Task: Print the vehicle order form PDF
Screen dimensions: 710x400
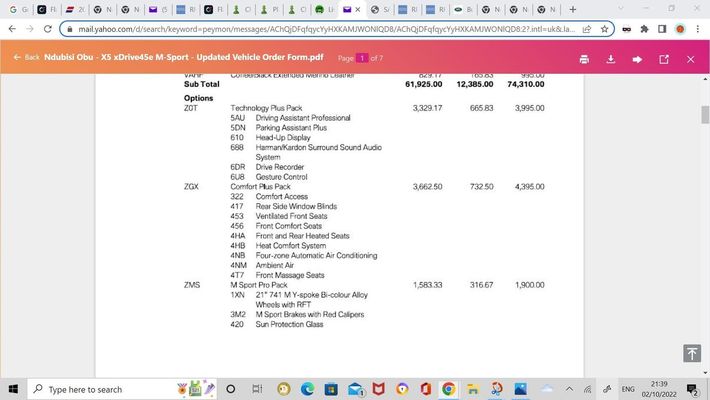Action: click(x=584, y=59)
